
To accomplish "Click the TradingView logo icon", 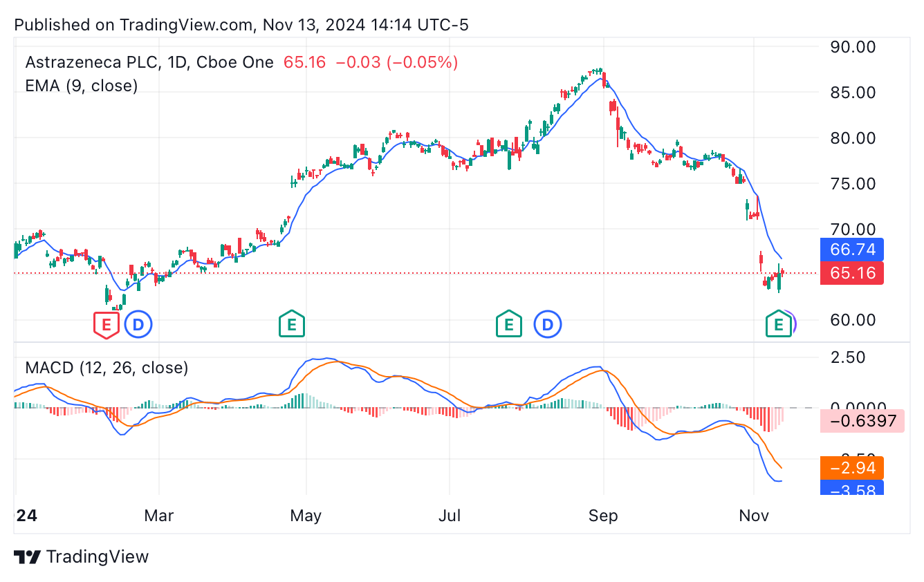I will pyautogui.click(x=26, y=556).
